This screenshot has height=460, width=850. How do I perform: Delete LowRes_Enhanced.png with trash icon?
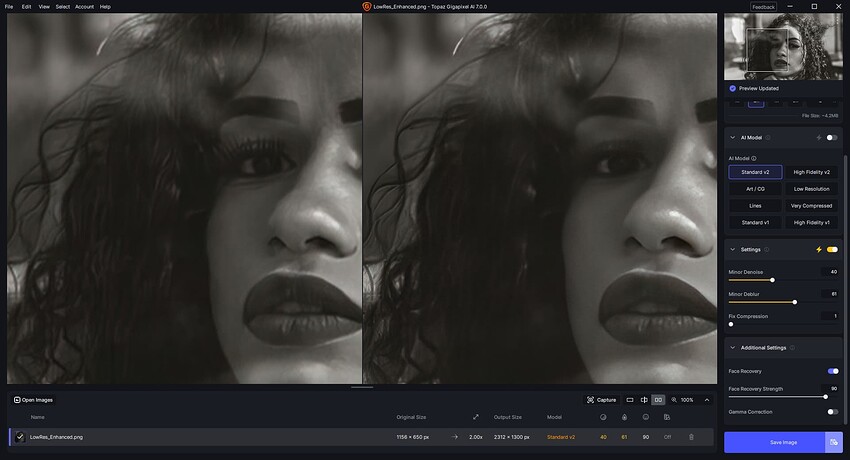(691, 437)
